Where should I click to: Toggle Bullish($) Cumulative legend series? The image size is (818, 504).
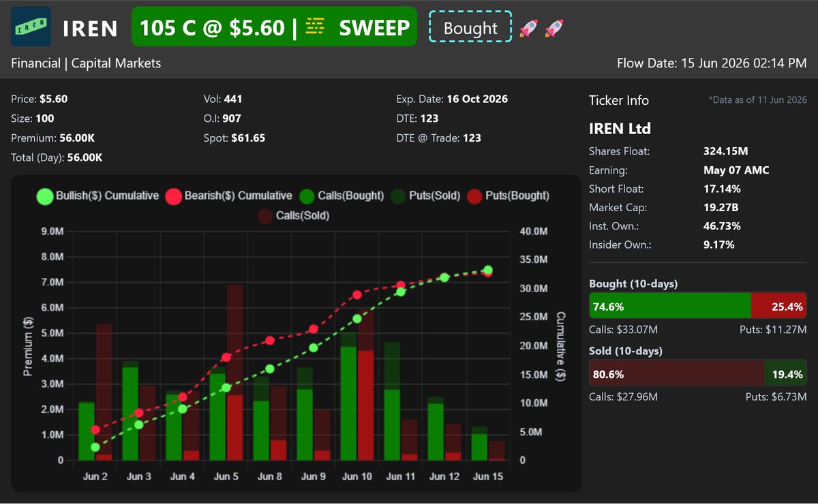97,196
